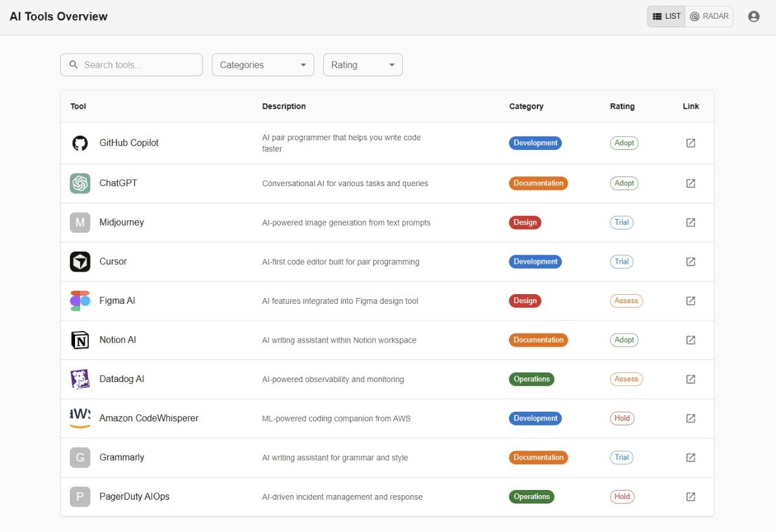Click the Category column header
Image resolution: width=776 pixels, height=532 pixels.
[x=526, y=107]
